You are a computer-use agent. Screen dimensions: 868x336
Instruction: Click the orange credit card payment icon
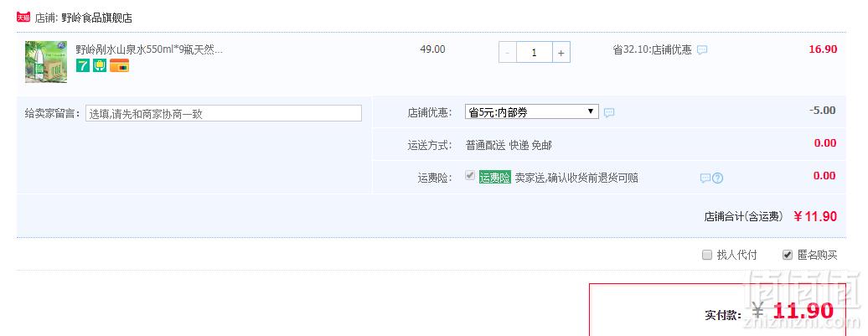120,66
